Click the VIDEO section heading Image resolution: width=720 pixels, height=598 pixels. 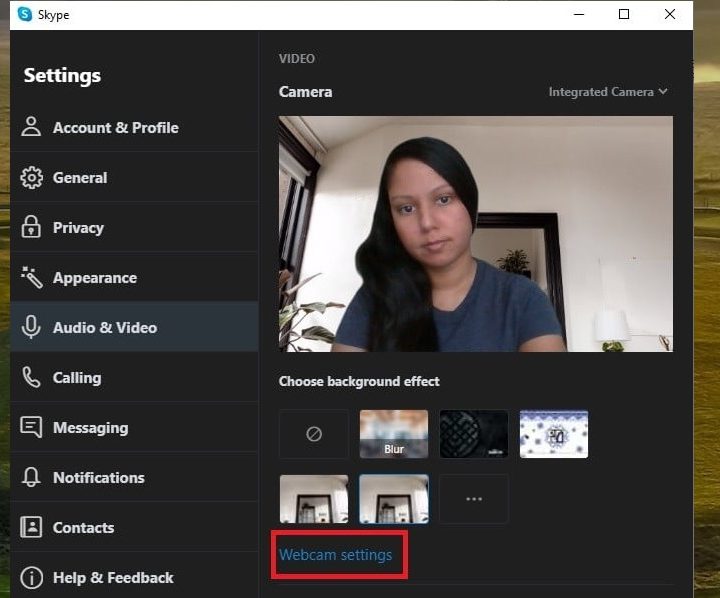coord(297,59)
